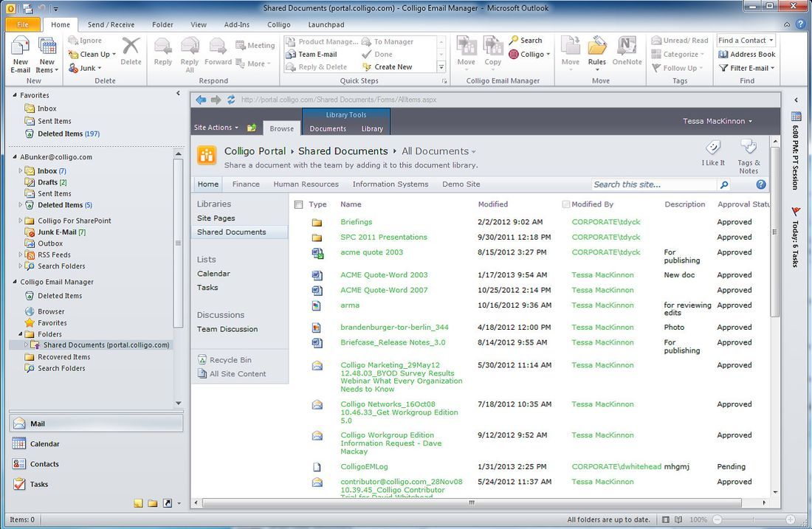Click the Forward icon
Image resolution: width=812 pixels, height=529 pixels.
218,46
